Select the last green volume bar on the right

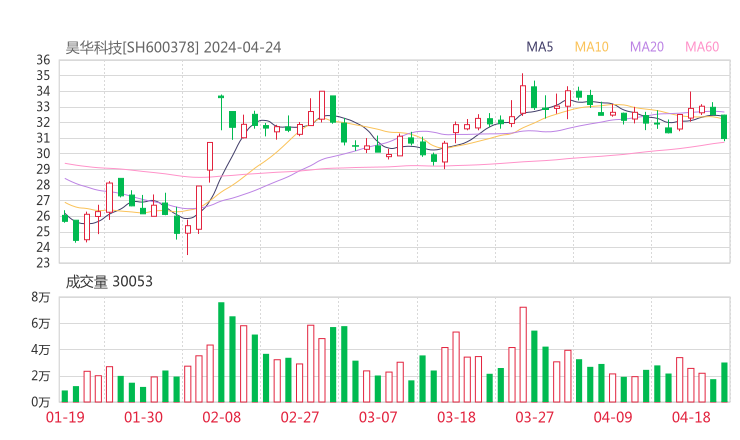tap(724, 382)
